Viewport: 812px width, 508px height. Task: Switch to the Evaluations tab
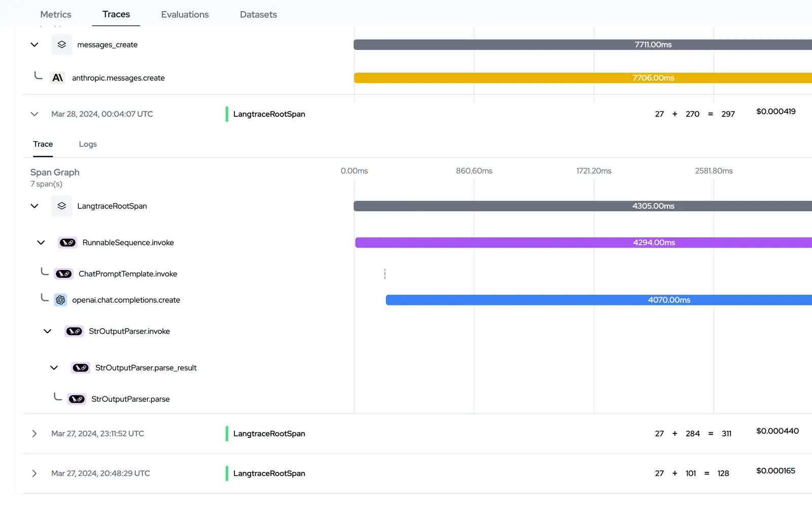(x=185, y=15)
